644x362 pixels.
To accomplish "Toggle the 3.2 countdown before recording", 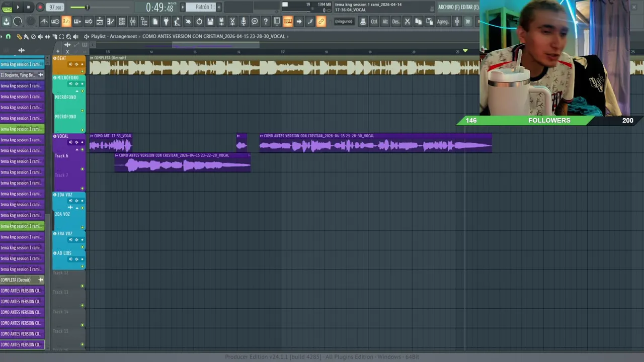I will click(x=66, y=21).
